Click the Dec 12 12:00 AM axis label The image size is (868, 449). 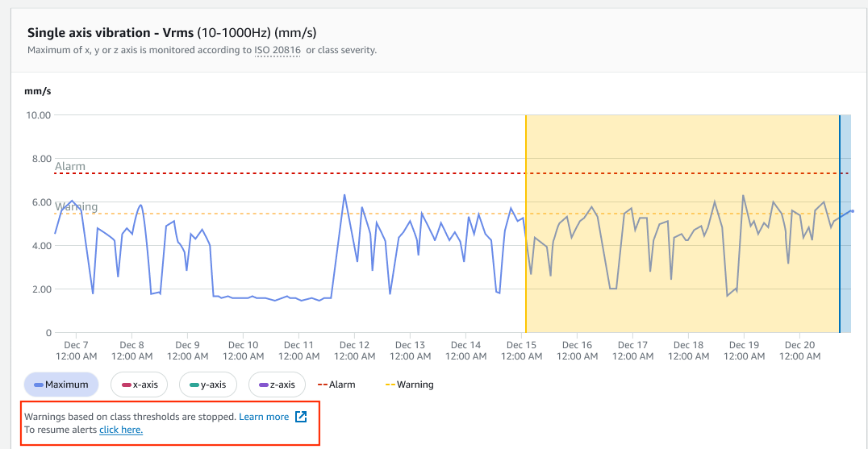(354, 350)
